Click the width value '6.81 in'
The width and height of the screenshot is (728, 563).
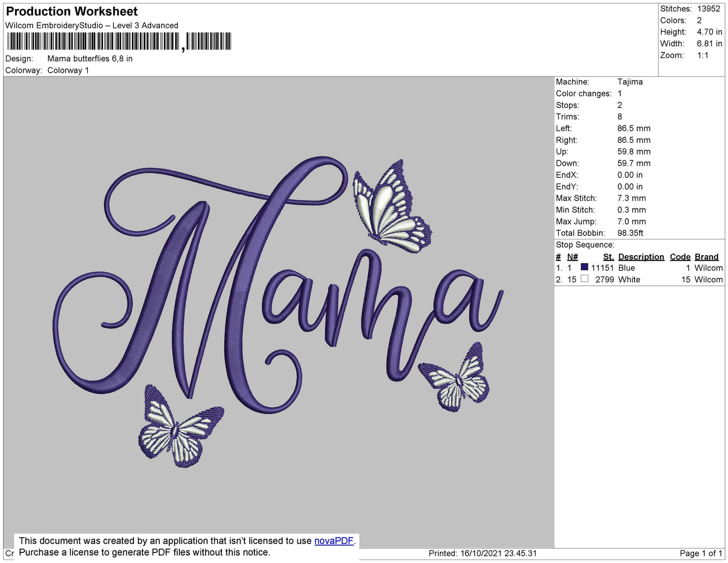coord(709,43)
